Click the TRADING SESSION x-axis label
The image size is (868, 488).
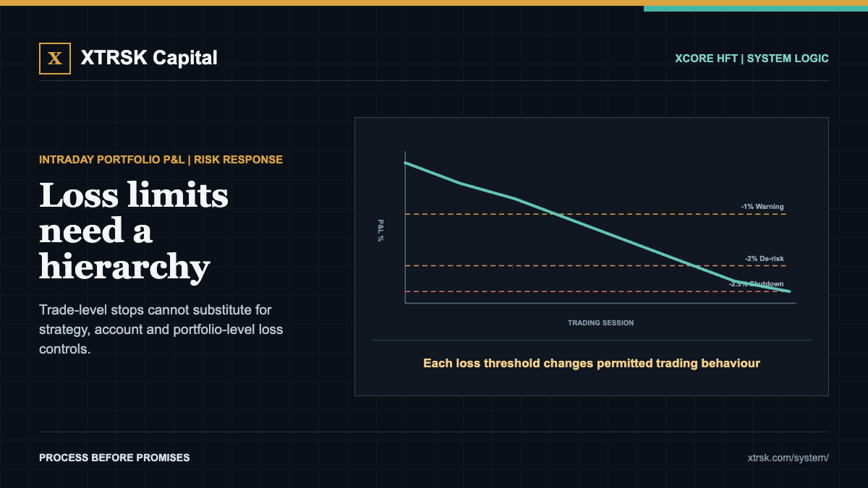pyautogui.click(x=600, y=322)
